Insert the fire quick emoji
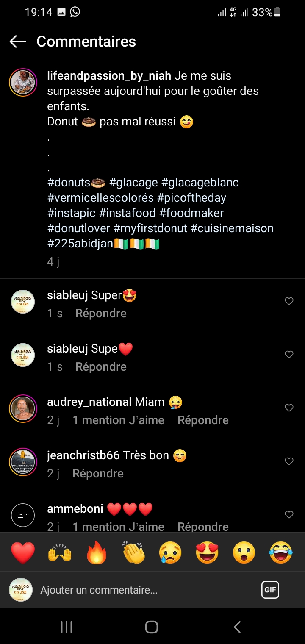Screen dimensions: 305x644 pyautogui.click(x=97, y=553)
